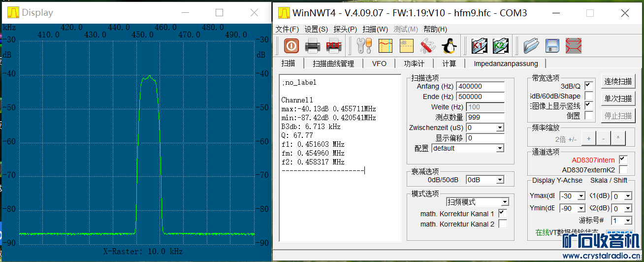This screenshot has height=262, width=644.
Task: Click the 单次扫描 button
Action: 618,98
